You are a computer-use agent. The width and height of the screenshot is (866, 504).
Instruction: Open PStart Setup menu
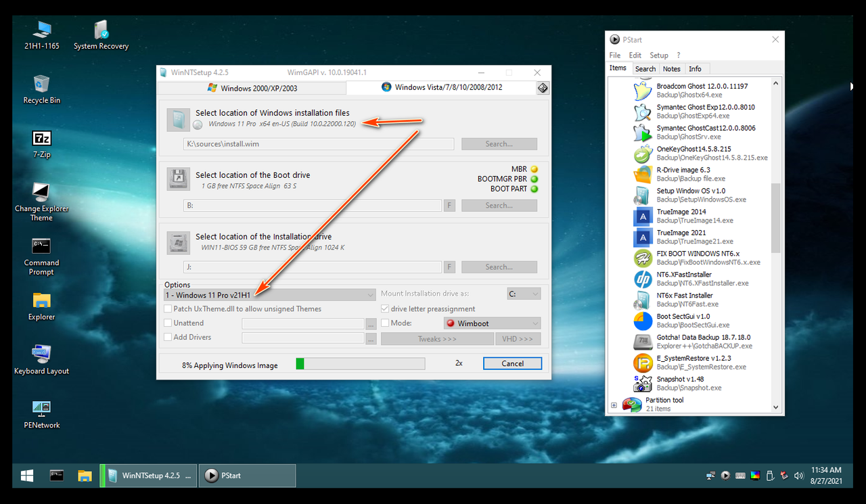659,55
